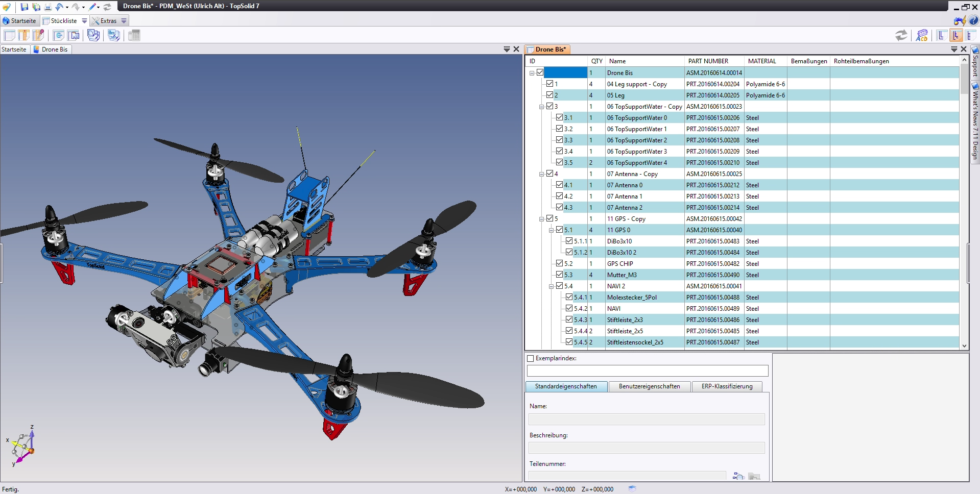Click the blue robot arm lightning icon
The height and width of the screenshot is (494, 980).
point(960,21)
